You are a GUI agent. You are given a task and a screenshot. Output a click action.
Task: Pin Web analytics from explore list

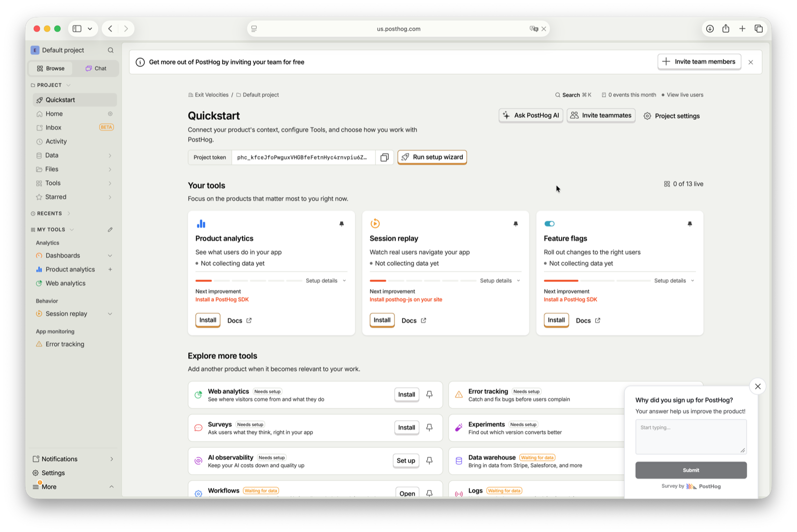(429, 395)
